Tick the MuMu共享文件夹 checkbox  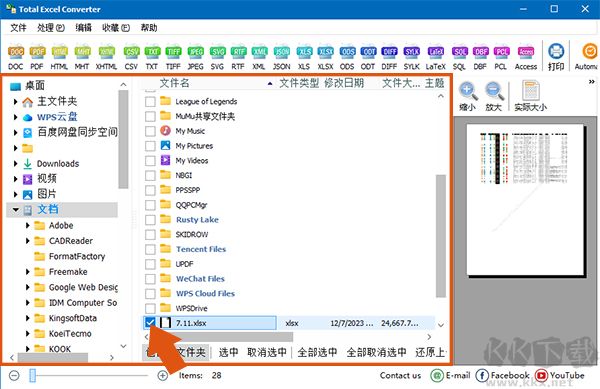(x=150, y=116)
